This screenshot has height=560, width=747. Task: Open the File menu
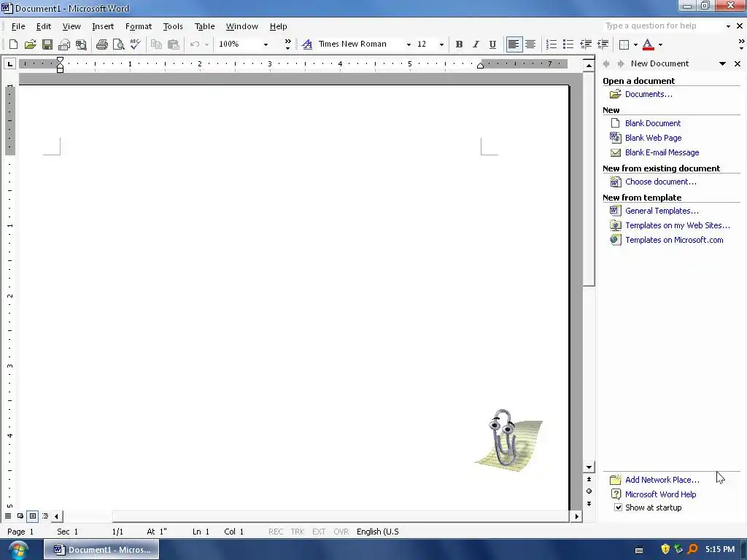coord(18,26)
